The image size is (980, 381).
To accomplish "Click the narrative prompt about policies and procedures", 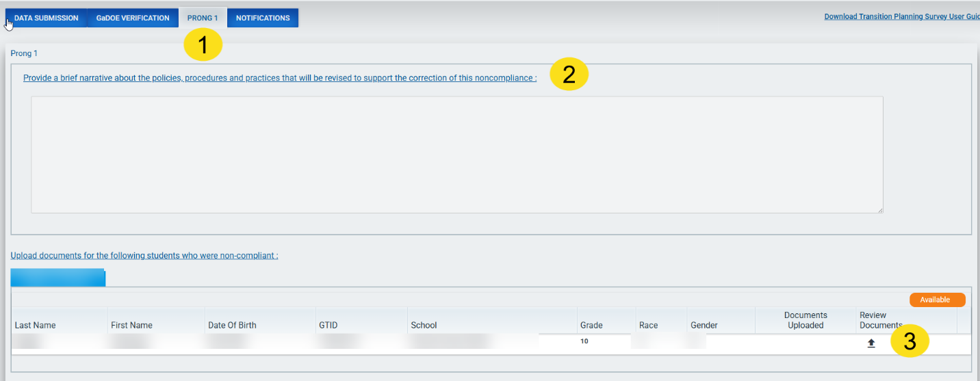I will click(x=280, y=78).
